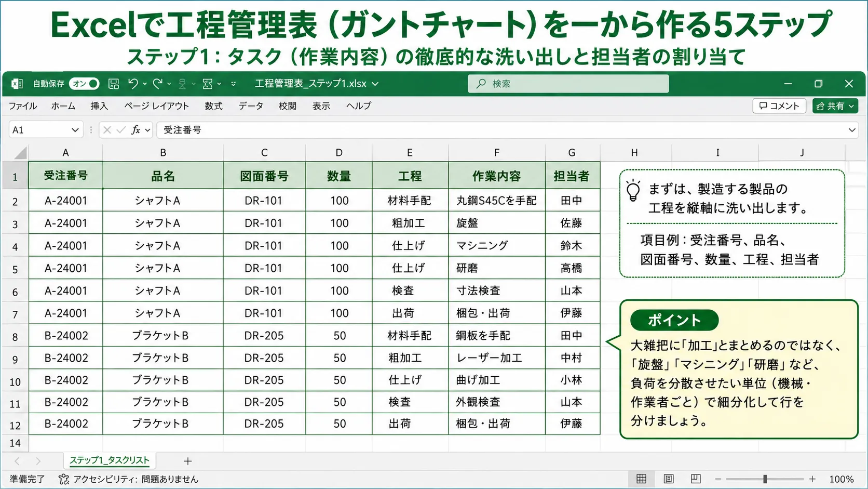Toggle the 自動保存 AutoSave switch
Image resolution: width=868 pixels, height=489 pixels.
pos(84,84)
